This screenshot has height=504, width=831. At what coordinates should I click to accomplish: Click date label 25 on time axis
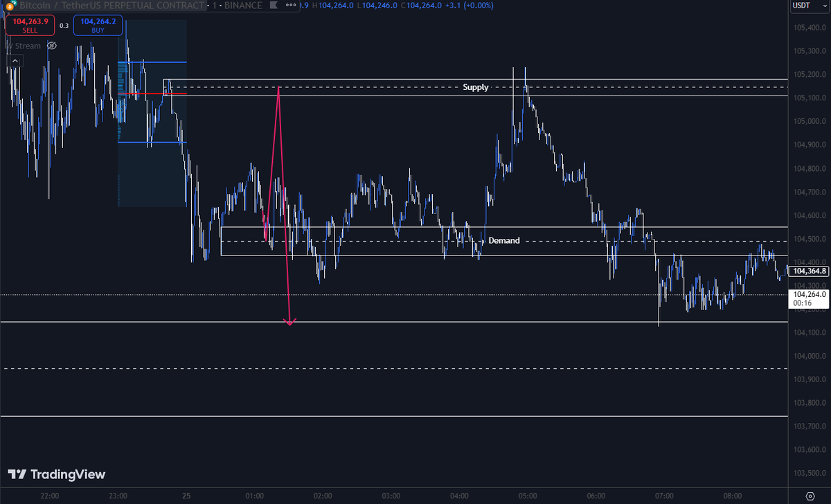pyautogui.click(x=186, y=496)
